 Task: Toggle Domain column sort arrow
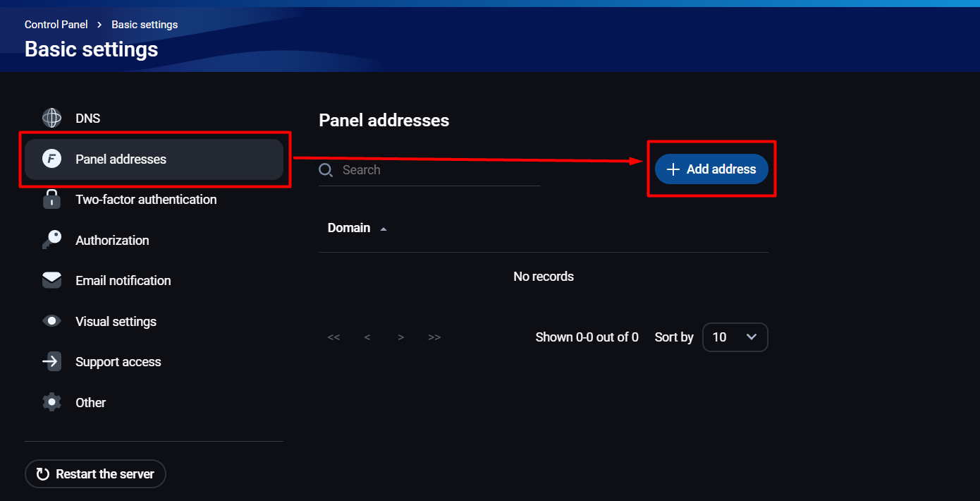pos(384,229)
